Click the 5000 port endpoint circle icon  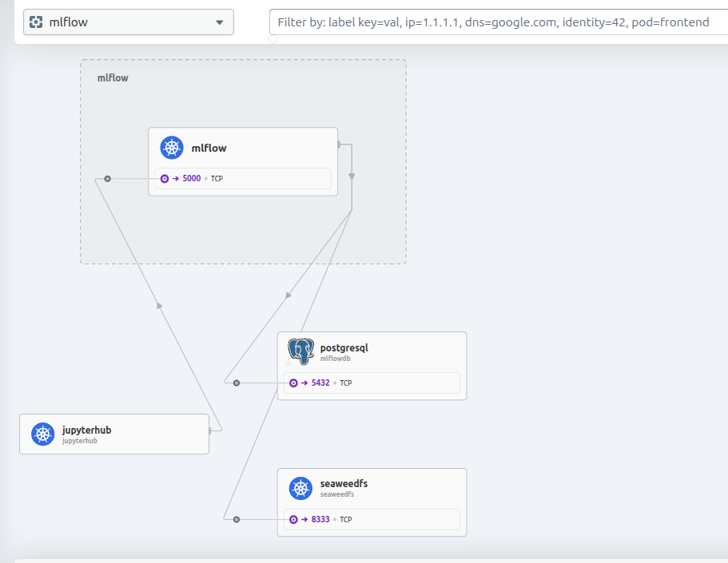pos(165,178)
